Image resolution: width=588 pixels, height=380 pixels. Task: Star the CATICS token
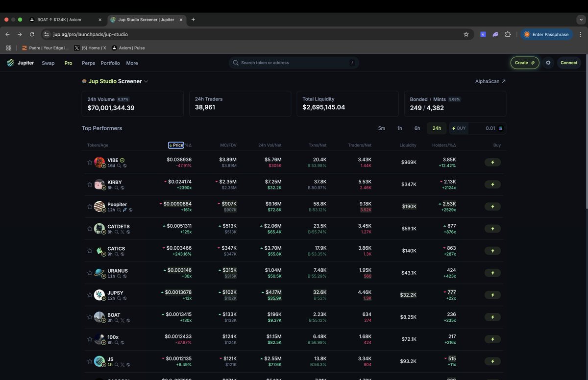[x=90, y=251]
